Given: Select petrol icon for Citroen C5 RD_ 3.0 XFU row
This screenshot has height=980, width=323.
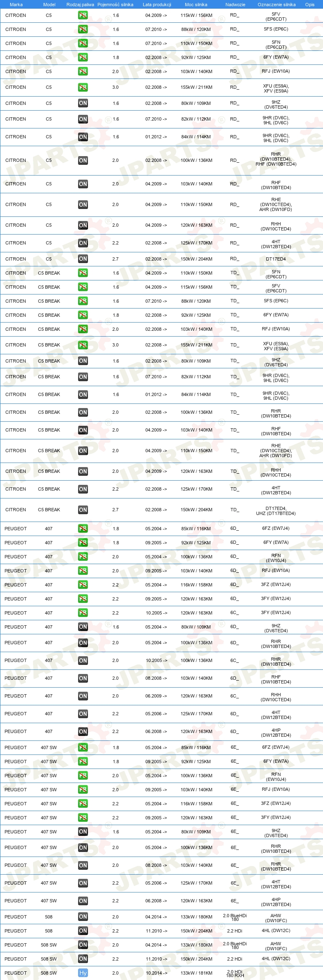Looking at the screenshot, I should tap(83, 87).
